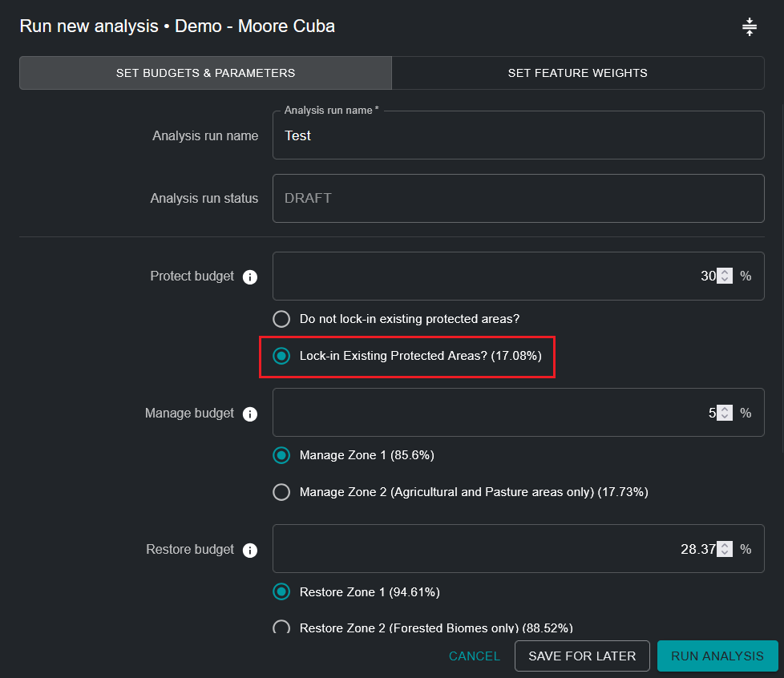
Task: Adjust Manage budget percentage stepper arrows
Action: (725, 413)
